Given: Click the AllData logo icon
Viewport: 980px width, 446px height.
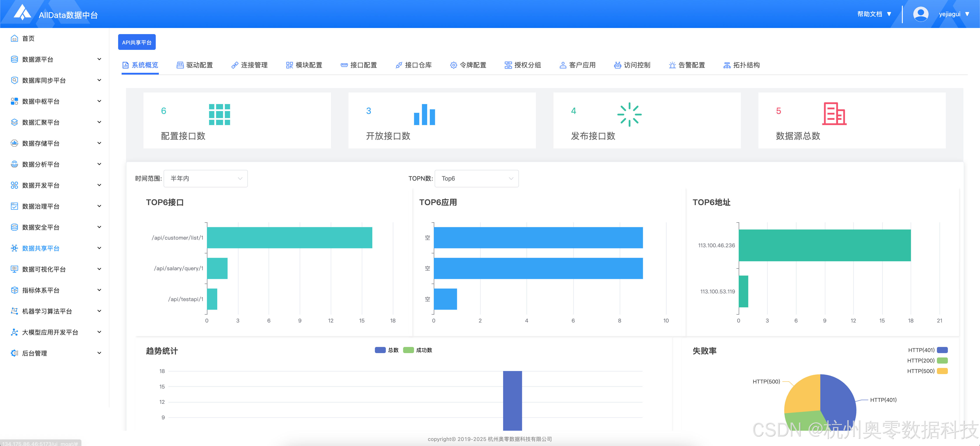Looking at the screenshot, I should click(22, 12).
